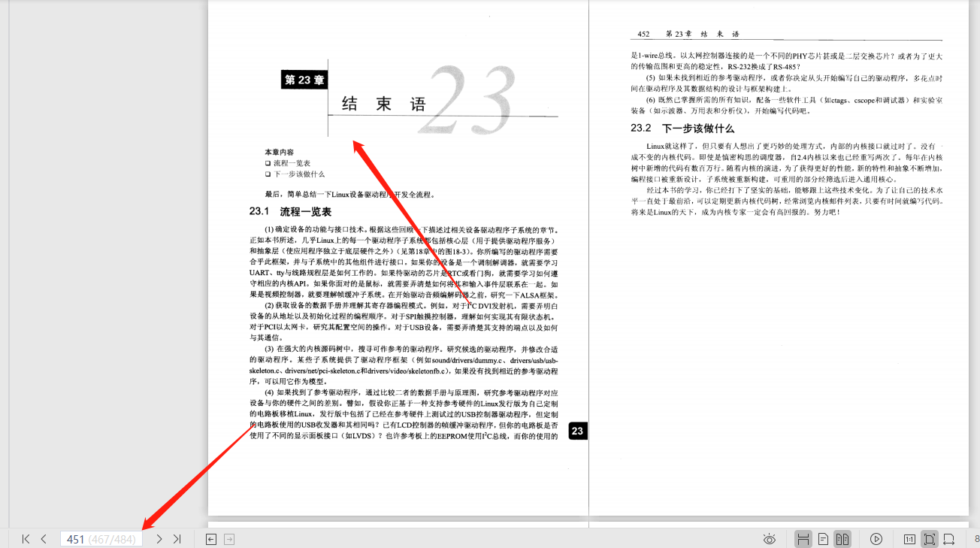Click page number 452 in the right page header
Image resolution: width=980 pixels, height=548 pixels.
click(643, 34)
